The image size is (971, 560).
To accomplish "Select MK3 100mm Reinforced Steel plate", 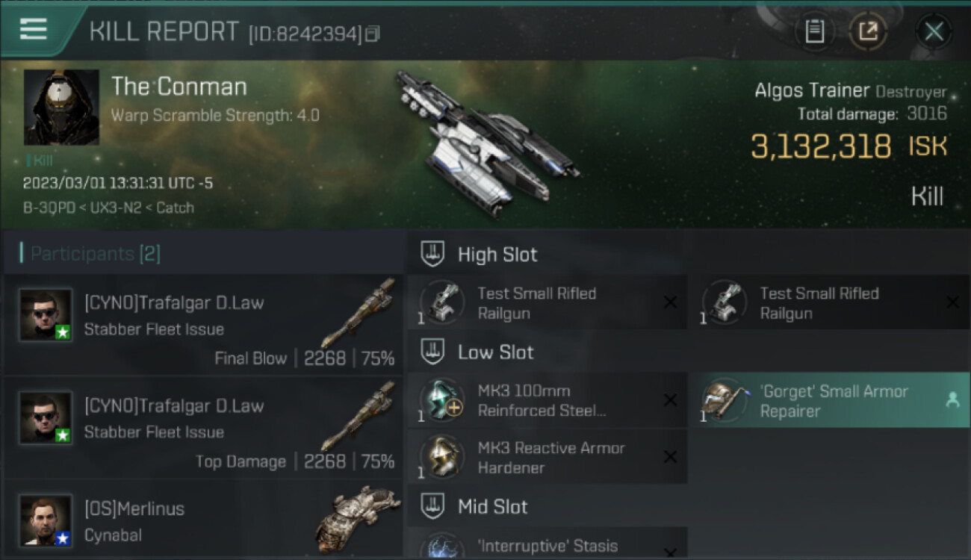I will tap(547, 400).
